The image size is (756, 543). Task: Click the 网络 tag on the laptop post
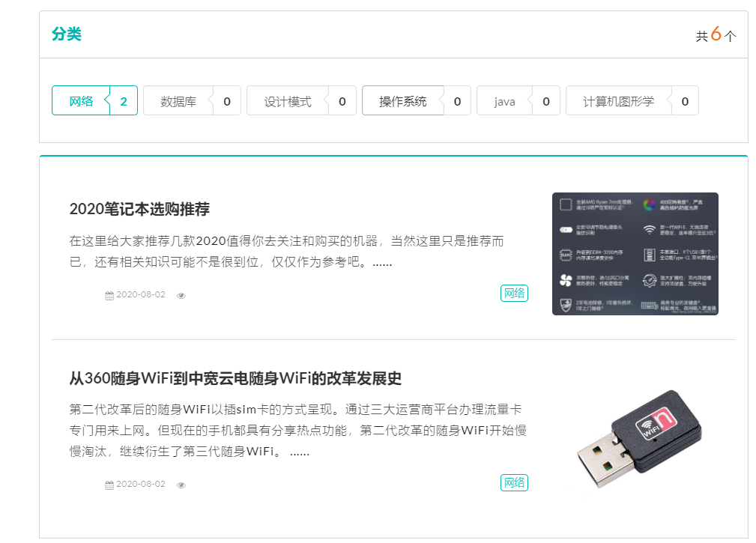click(x=514, y=294)
